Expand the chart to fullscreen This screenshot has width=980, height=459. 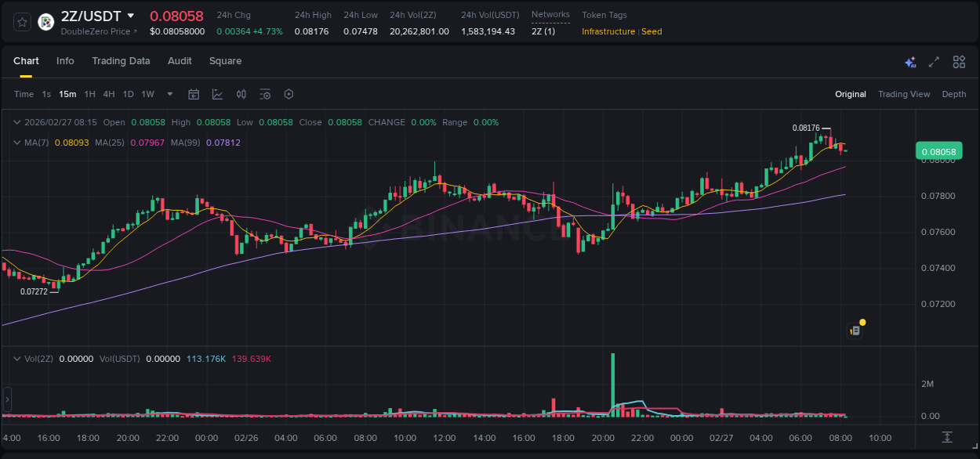tap(934, 61)
